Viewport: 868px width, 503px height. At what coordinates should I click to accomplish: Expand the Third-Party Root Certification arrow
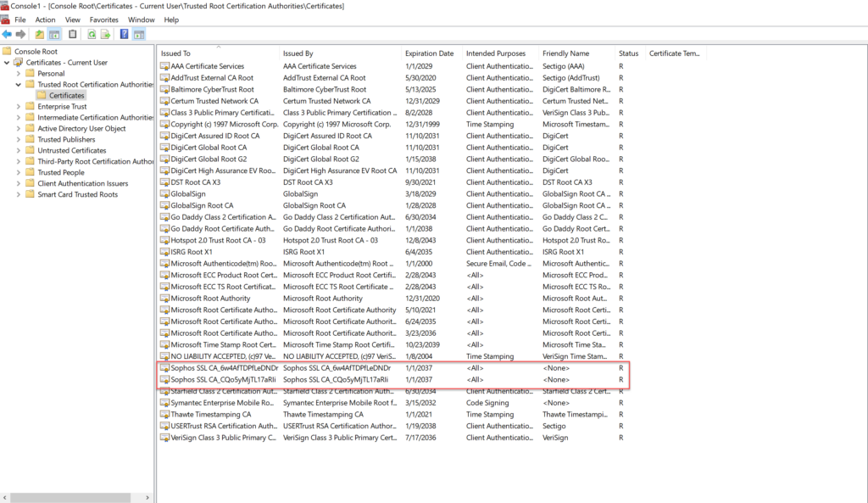(x=19, y=162)
